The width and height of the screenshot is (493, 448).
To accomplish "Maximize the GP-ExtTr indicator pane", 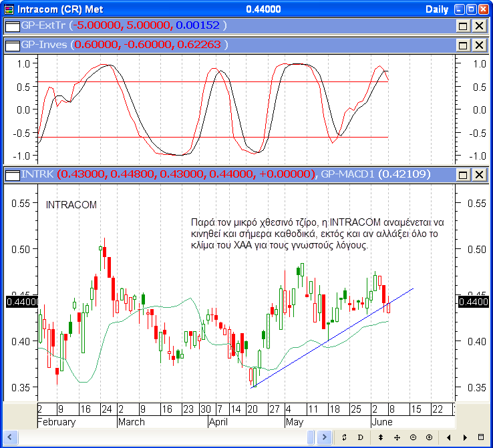I will click(x=463, y=26).
